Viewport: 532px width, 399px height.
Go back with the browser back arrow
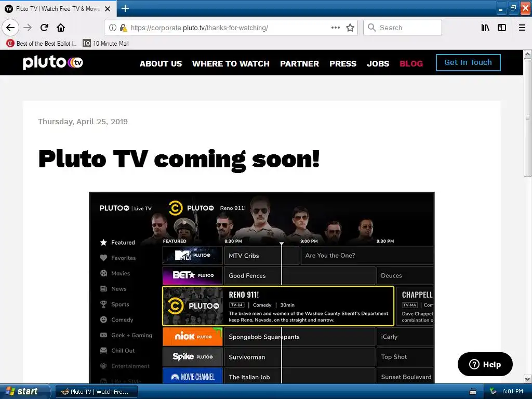coord(10,28)
